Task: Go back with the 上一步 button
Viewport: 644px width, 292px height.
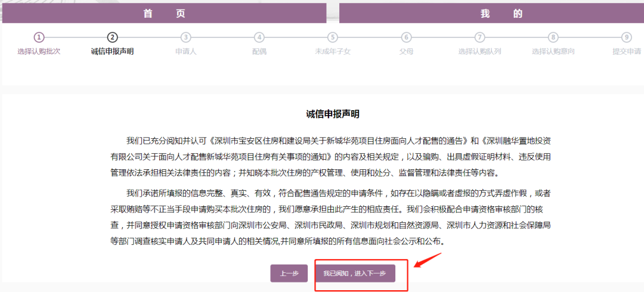Action: point(289,274)
